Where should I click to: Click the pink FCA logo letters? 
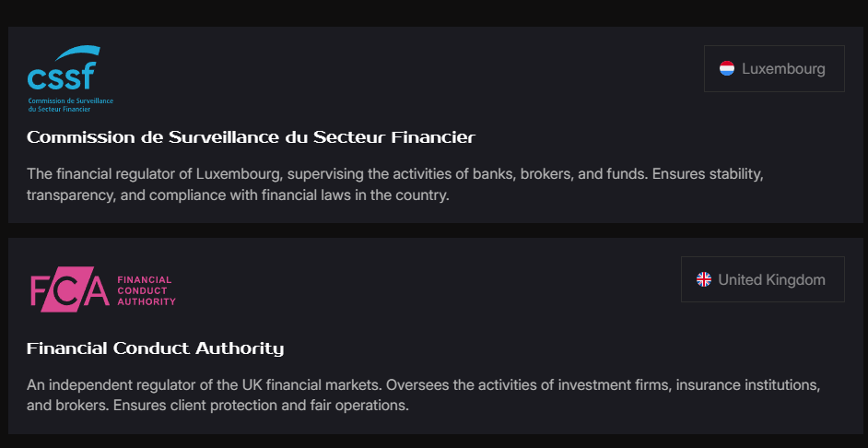tap(68, 290)
